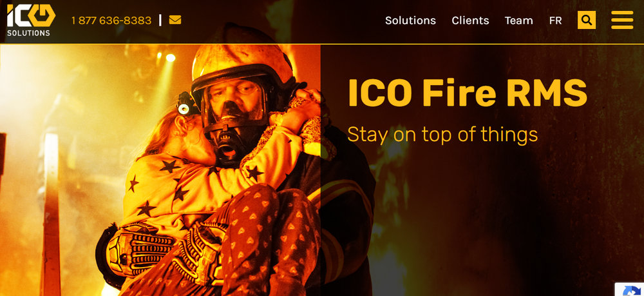Click the vertical divider beside the phone number
644x296 pixels.
[160, 20]
